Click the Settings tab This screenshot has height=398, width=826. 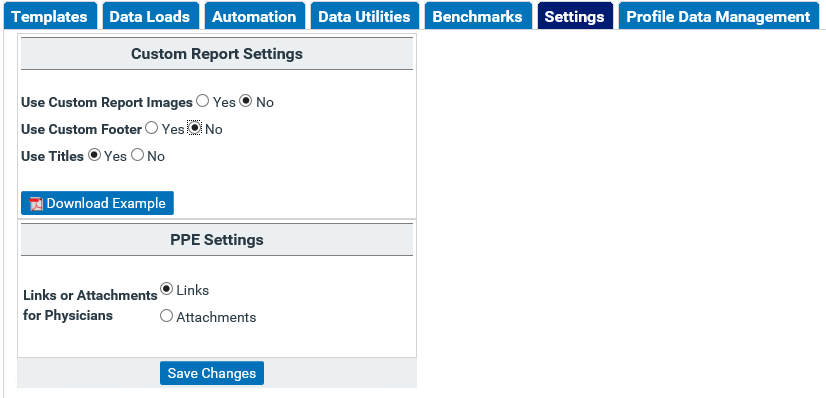(575, 16)
